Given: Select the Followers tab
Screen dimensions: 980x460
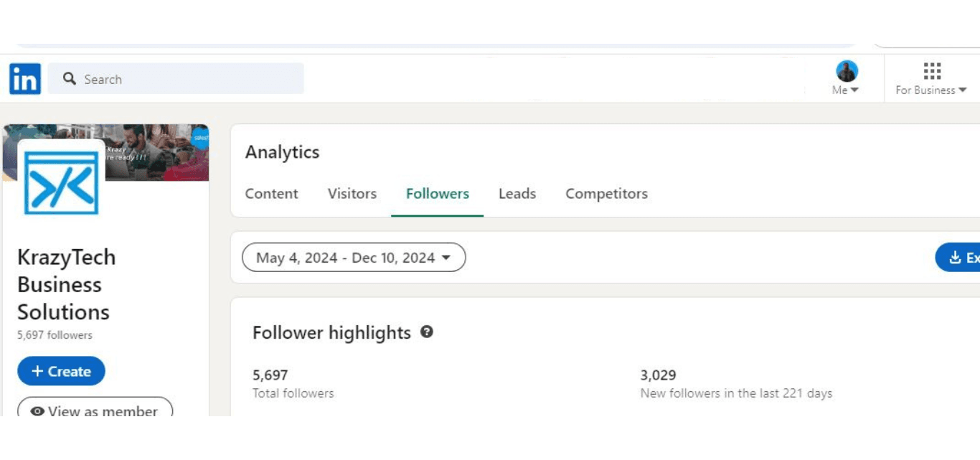Looking at the screenshot, I should (438, 194).
